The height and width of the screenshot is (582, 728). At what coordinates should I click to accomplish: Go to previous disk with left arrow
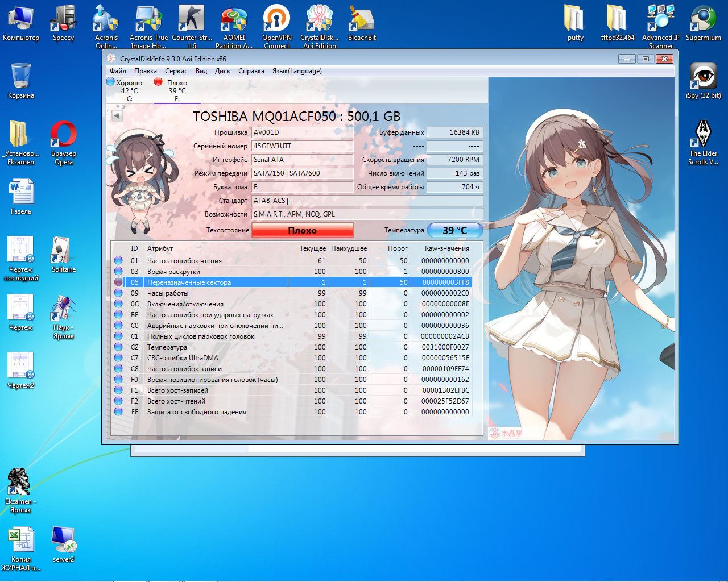tap(117, 115)
